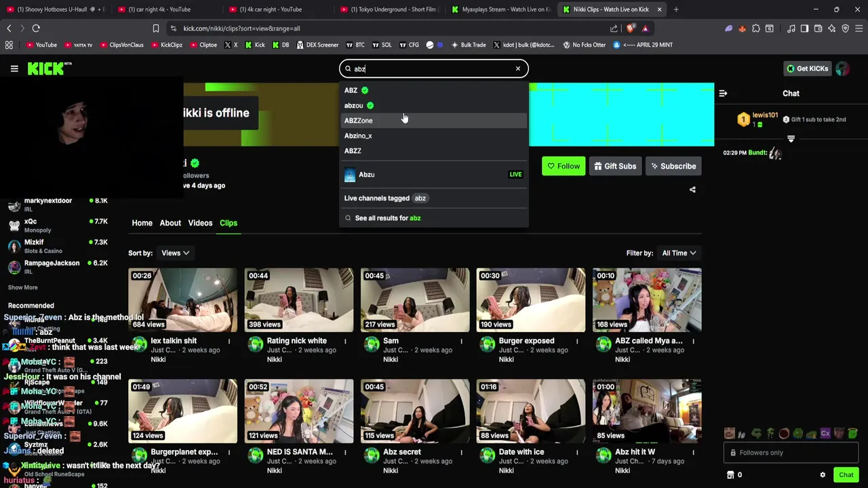Click the 'Date with ice' clip title
Viewport: 868px width, 488px height.
tap(521, 452)
